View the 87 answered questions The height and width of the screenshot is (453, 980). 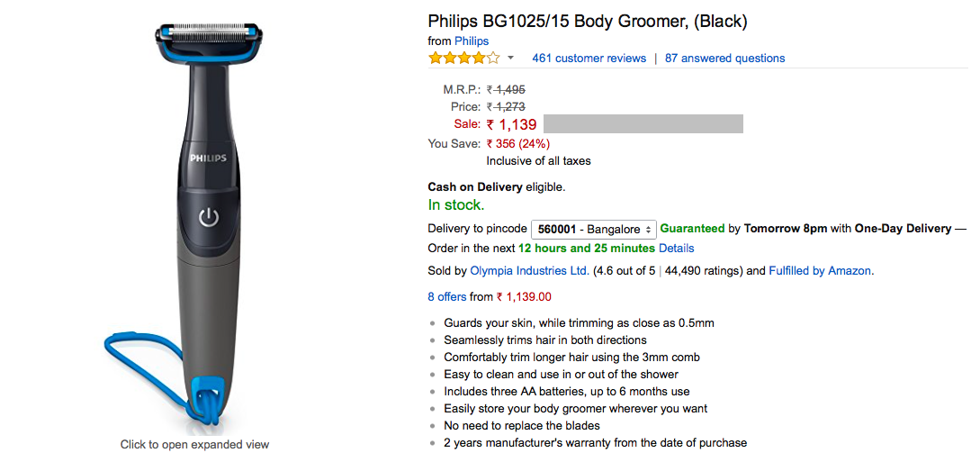click(724, 59)
